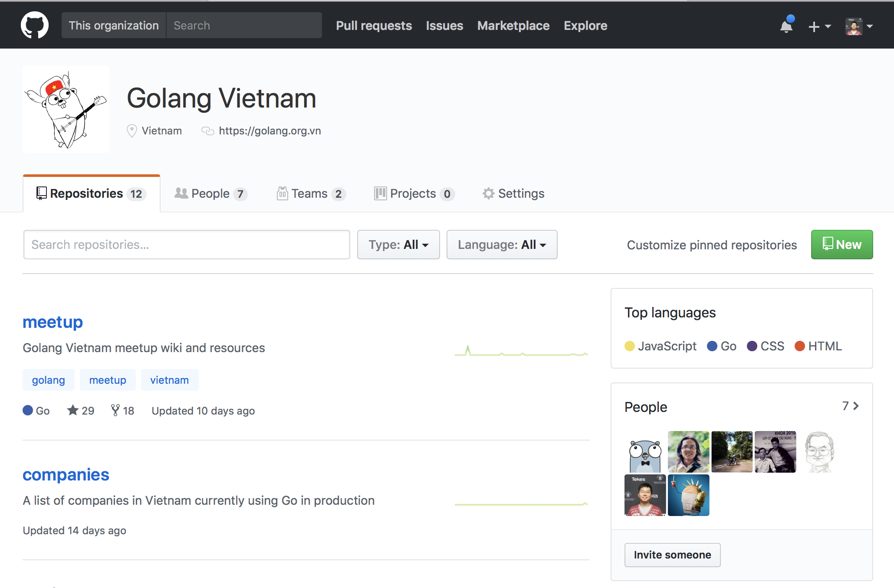Focus the Search repositories field
The height and width of the screenshot is (588, 894).
coord(187,245)
